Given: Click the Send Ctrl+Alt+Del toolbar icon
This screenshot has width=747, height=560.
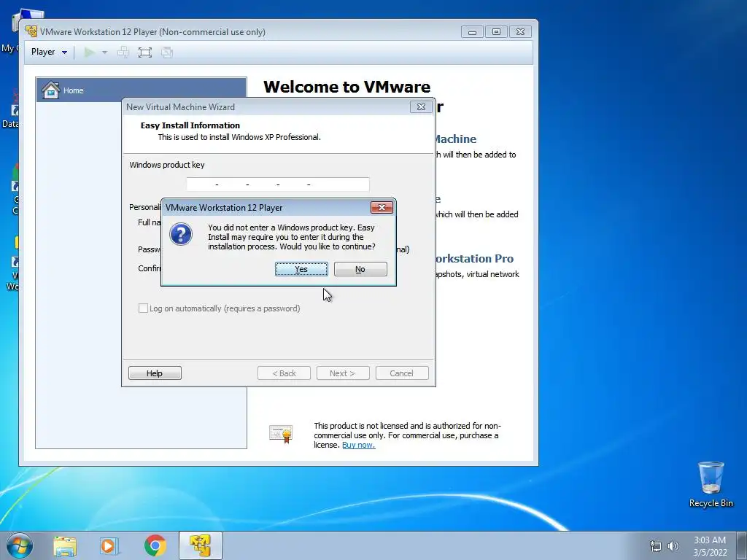Looking at the screenshot, I should pos(123,52).
